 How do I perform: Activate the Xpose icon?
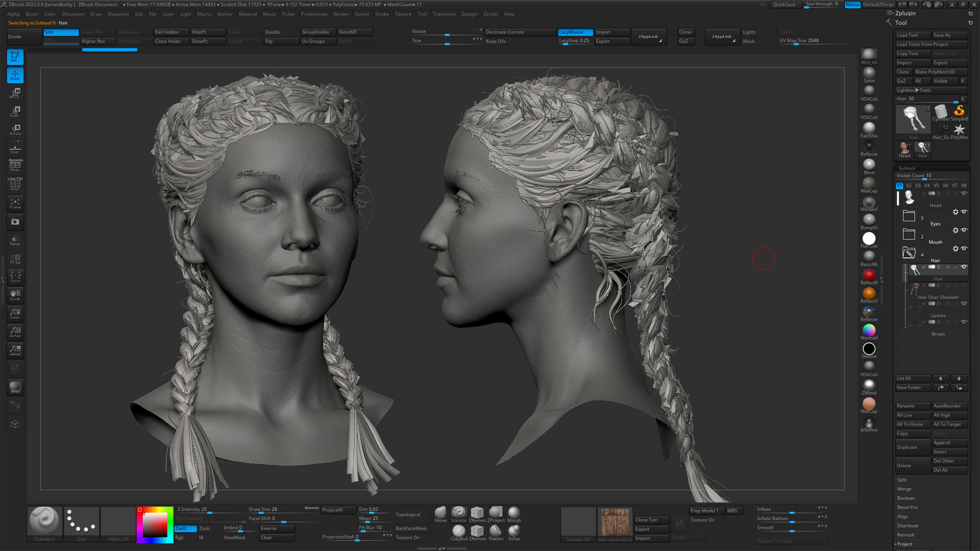click(x=15, y=277)
